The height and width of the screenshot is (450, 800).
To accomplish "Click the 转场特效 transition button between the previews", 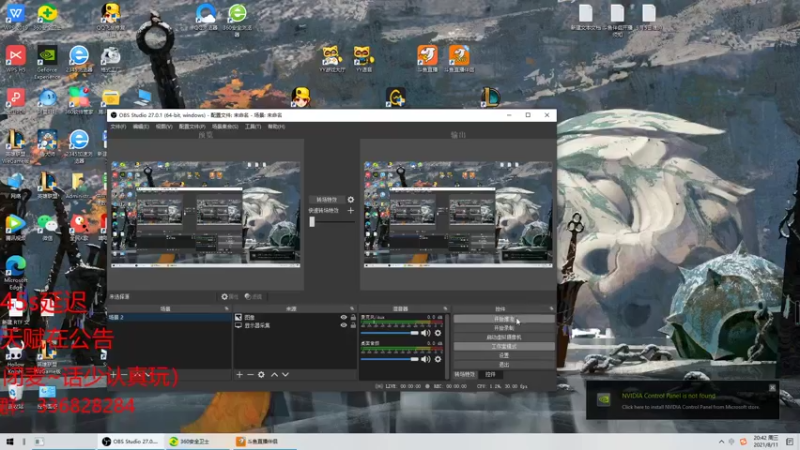I will [327, 199].
